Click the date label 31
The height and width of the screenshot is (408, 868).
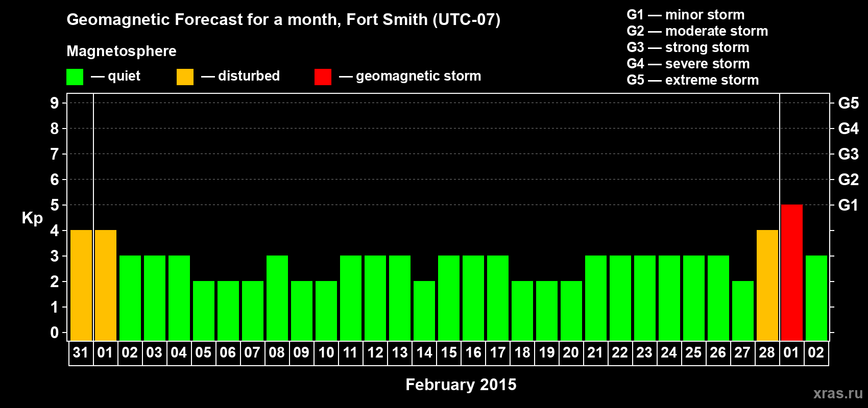click(x=81, y=352)
